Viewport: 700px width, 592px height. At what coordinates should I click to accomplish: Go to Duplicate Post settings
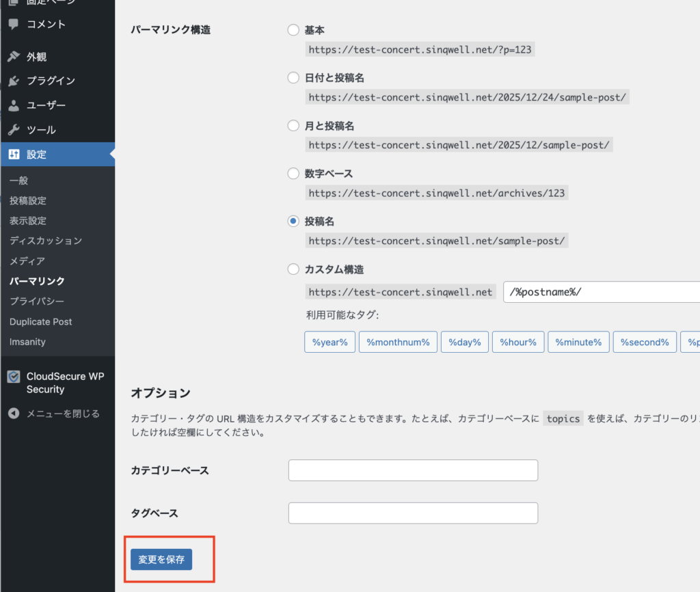point(41,321)
